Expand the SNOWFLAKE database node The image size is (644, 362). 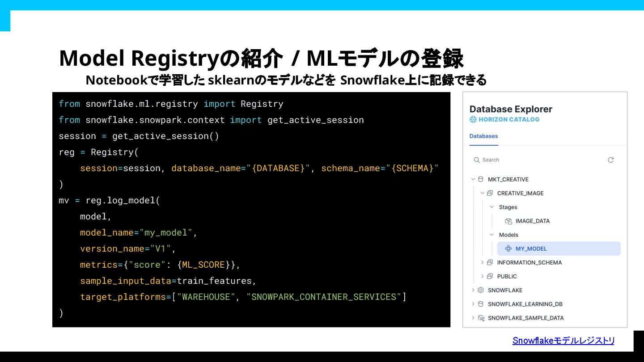pyautogui.click(x=473, y=290)
